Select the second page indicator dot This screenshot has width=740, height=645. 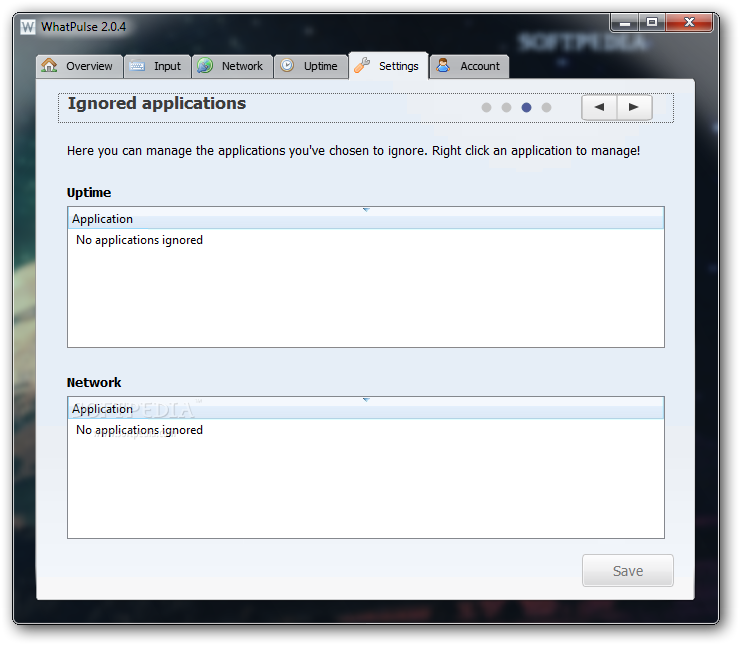tap(506, 108)
